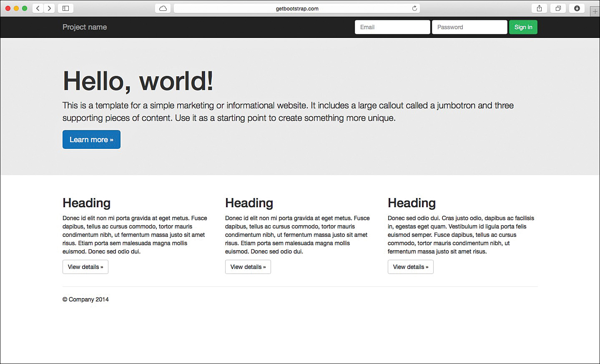The height and width of the screenshot is (364, 600).
Task: Click the red close window button
Action: (8, 8)
